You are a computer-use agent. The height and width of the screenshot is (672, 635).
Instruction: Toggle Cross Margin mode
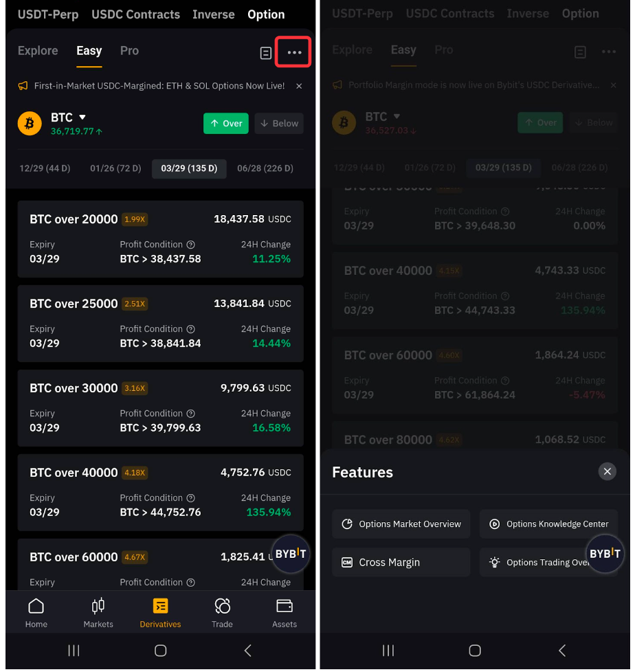(x=401, y=562)
